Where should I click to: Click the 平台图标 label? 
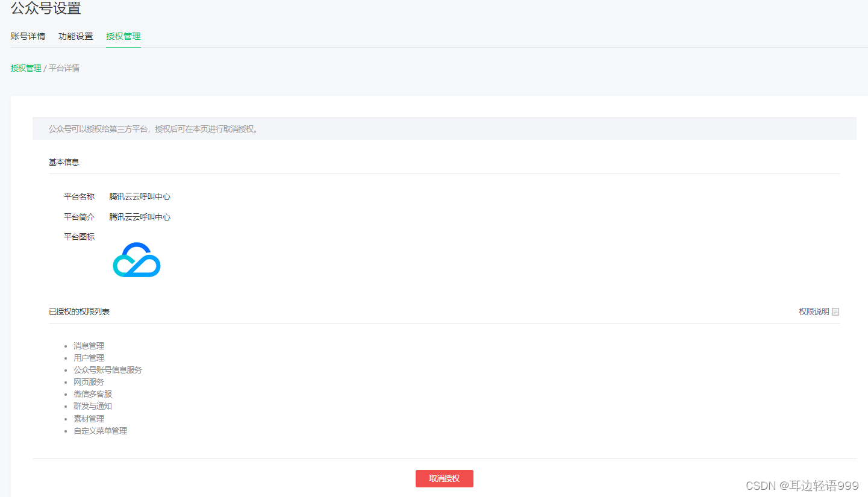pyautogui.click(x=80, y=237)
